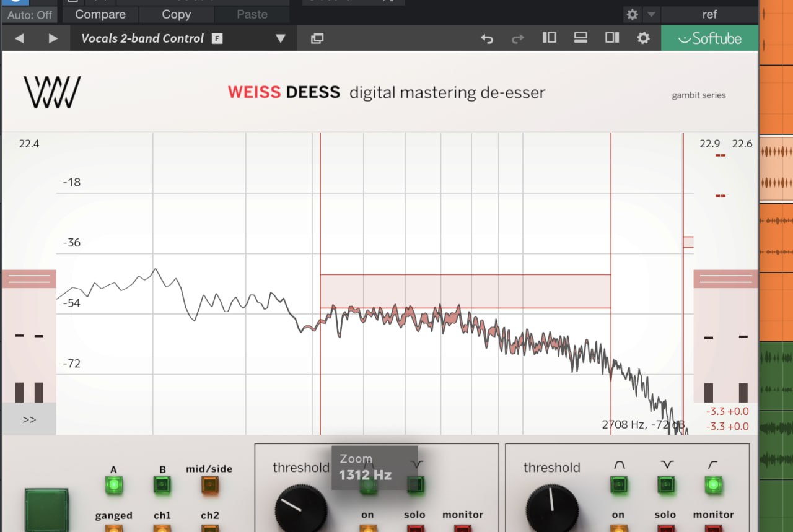Image resolution: width=793 pixels, height=532 pixels.
Task: Toggle the left side panel layout icon
Action: [x=550, y=38]
